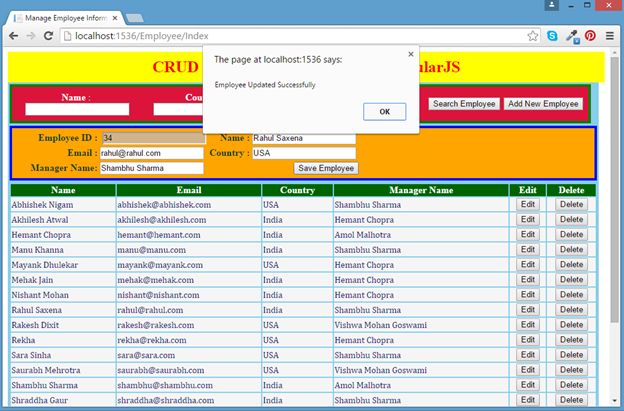
Task: Close the Manage Employee Information tab
Action: pyautogui.click(x=115, y=18)
